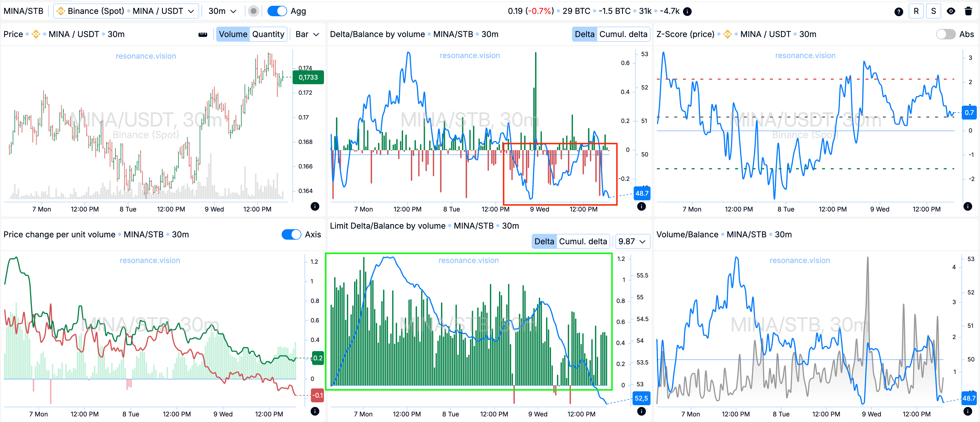This screenshot has height=422, width=980.
Task: Select Cumul. delta in Delta/Balance by volume panel
Action: pyautogui.click(x=623, y=34)
